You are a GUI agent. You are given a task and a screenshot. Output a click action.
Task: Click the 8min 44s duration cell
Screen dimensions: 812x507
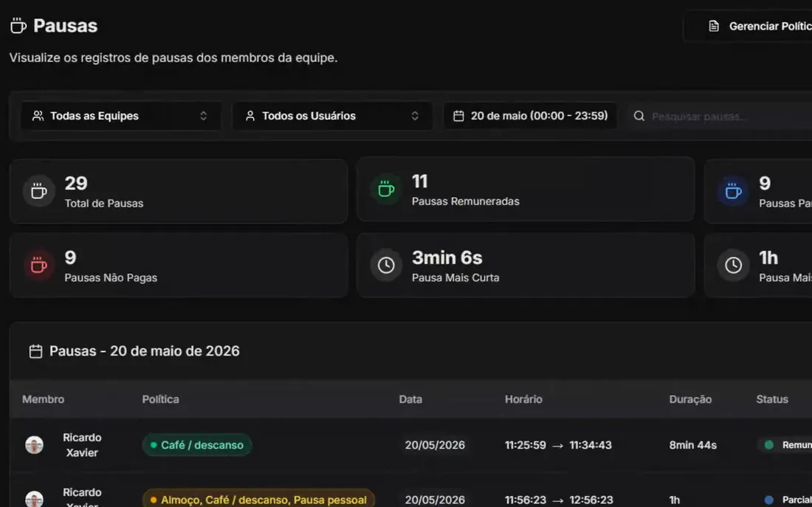[x=693, y=445]
